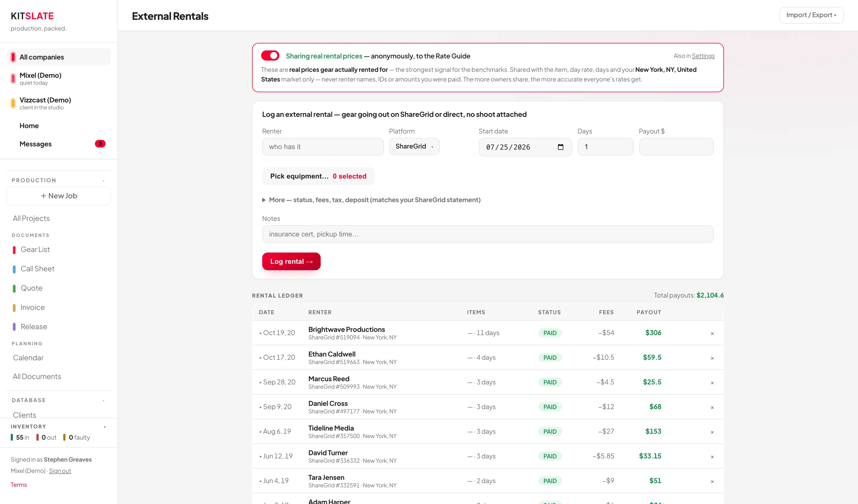This screenshot has width=858, height=504.
Task: Open the Terms link
Action: 19,485
